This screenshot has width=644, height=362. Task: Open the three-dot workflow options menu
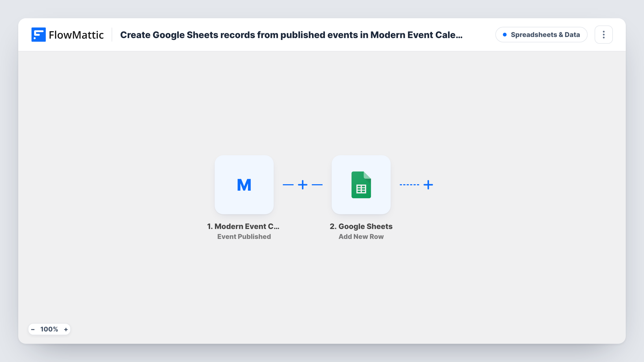[603, 35]
